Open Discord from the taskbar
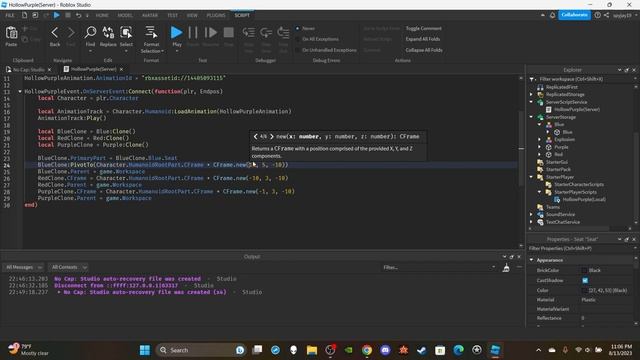The height and width of the screenshot is (360, 640). coord(385,350)
